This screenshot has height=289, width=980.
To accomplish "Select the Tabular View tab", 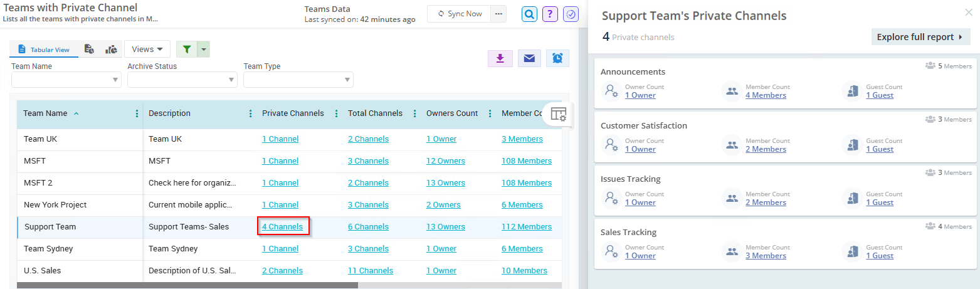I will (44, 50).
